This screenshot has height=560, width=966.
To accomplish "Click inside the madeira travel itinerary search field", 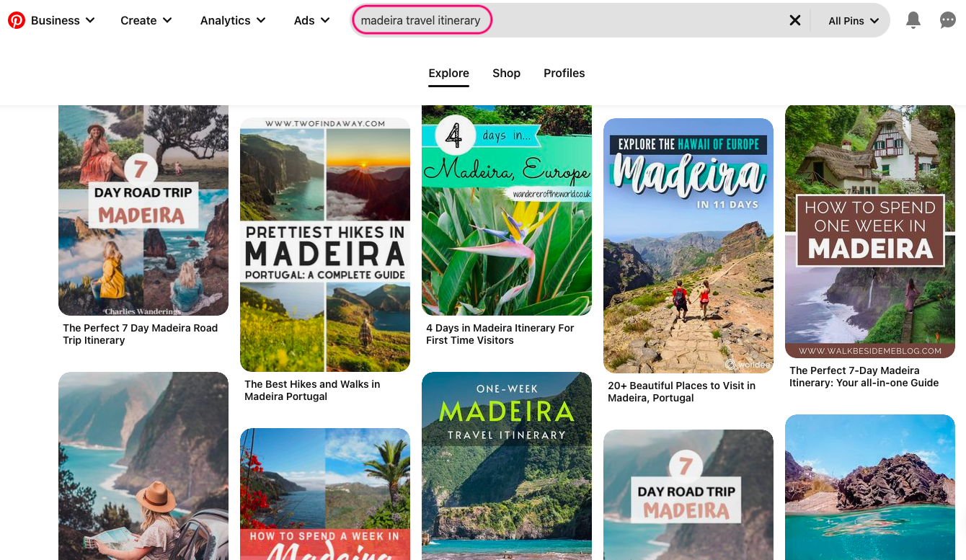I will pos(422,20).
